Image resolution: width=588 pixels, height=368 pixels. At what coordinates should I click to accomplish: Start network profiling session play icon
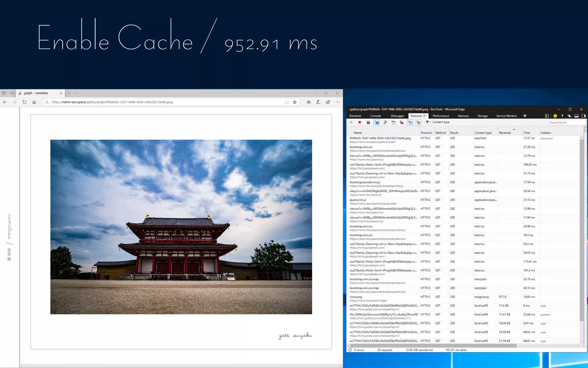[351, 122]
